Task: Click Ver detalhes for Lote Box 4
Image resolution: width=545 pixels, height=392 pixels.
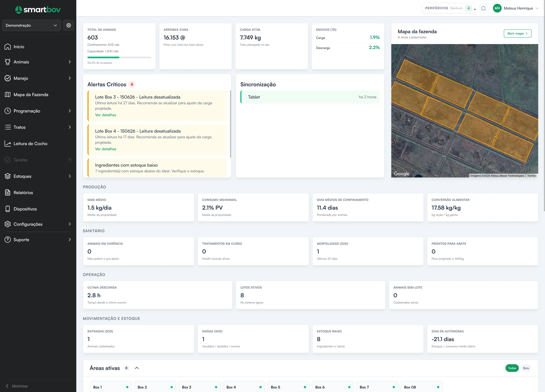Action: 105,149
